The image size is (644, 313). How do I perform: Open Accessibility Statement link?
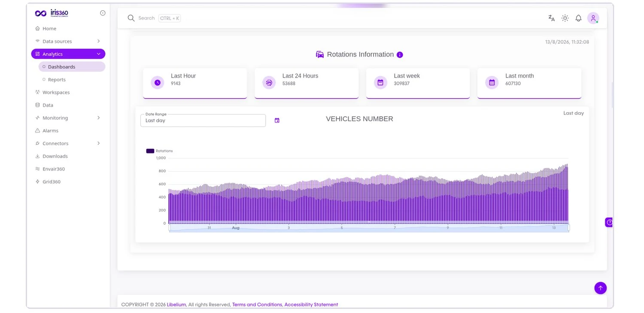311,305
